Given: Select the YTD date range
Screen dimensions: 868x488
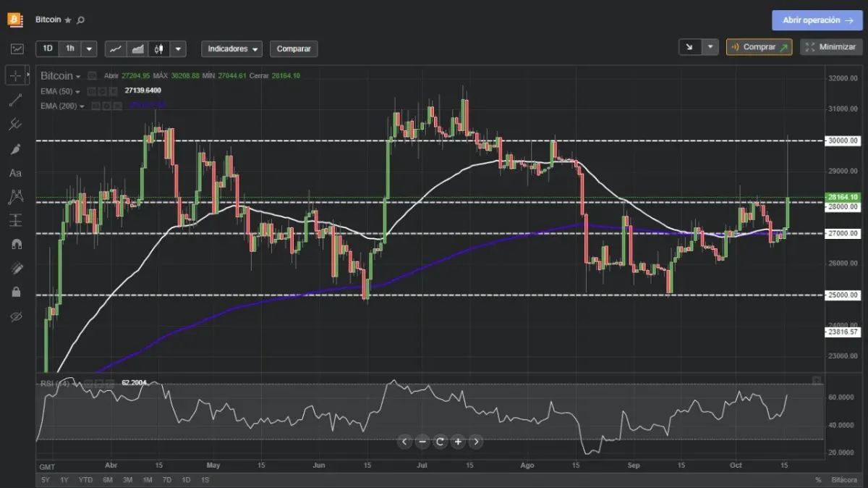Looking at the screenshot, I should 85,480.
